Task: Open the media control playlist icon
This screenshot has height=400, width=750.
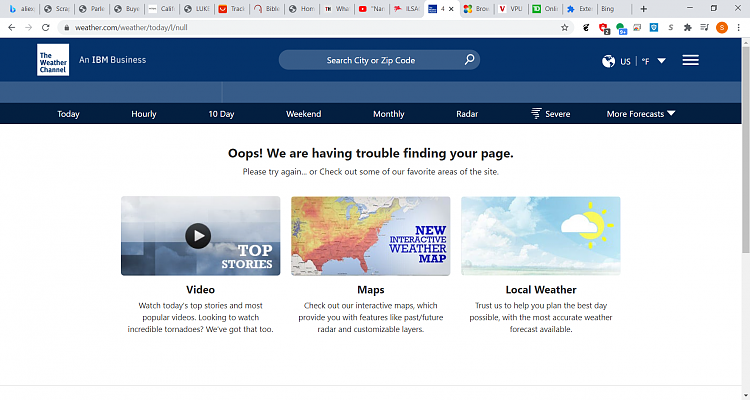Action: pyautogui.click(x=704, y=28)
